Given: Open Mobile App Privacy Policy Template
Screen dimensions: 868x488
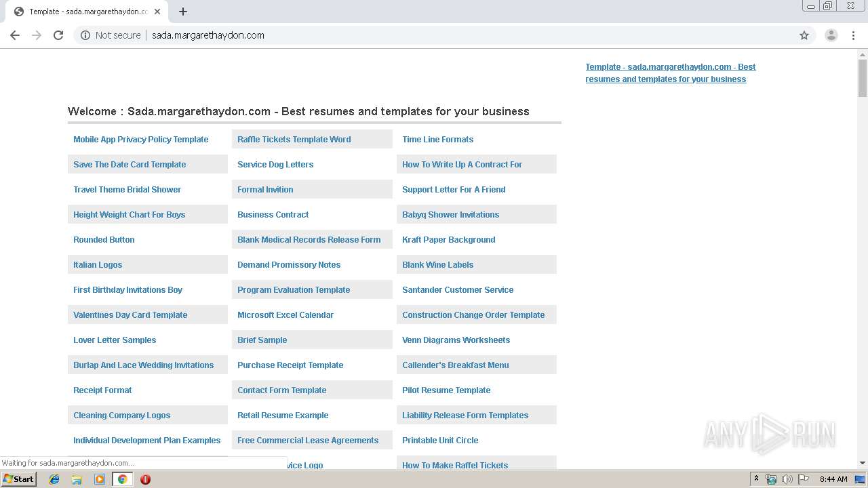Looking at the screenshot, I should point(140,139).
